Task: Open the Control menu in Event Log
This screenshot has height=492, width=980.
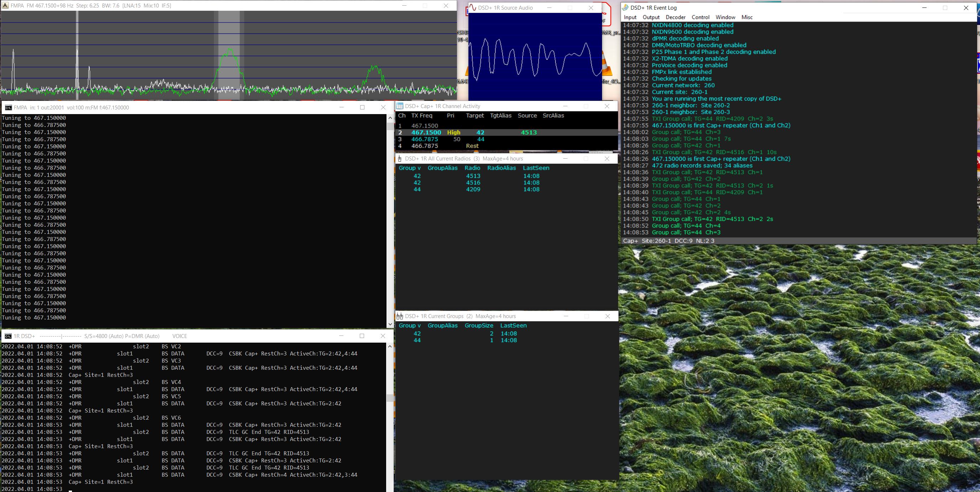Action: point(700,17)
